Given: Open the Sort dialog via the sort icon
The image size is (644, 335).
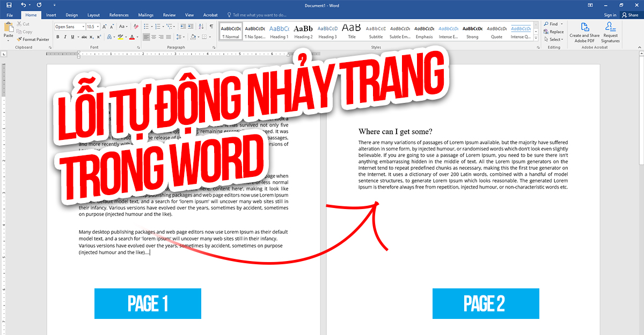Looking at the screenshot, I should [201, 26].
